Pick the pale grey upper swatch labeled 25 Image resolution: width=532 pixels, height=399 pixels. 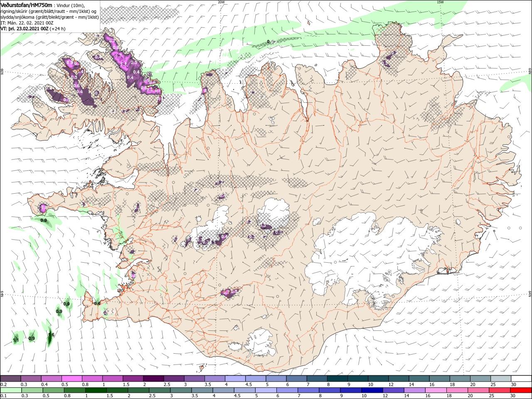pos(500,379)
